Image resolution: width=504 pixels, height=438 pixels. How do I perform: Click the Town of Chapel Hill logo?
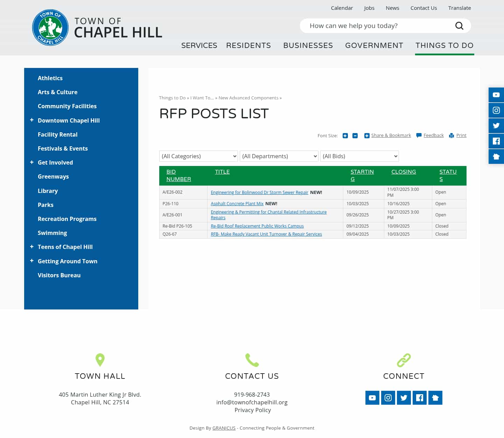point(97,28)
